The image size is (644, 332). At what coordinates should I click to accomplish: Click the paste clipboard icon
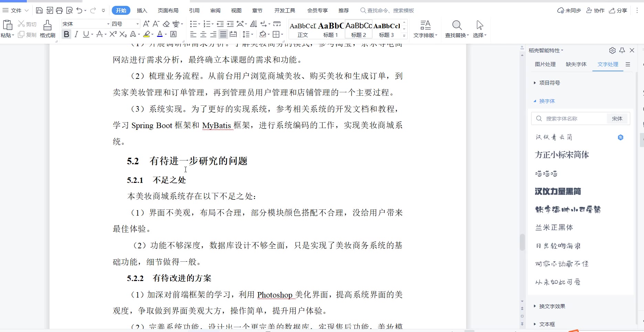pos(8,25)
